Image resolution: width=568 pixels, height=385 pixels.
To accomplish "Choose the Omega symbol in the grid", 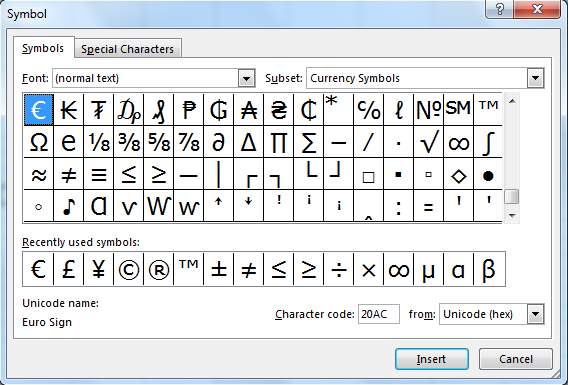I will point(38,142).
